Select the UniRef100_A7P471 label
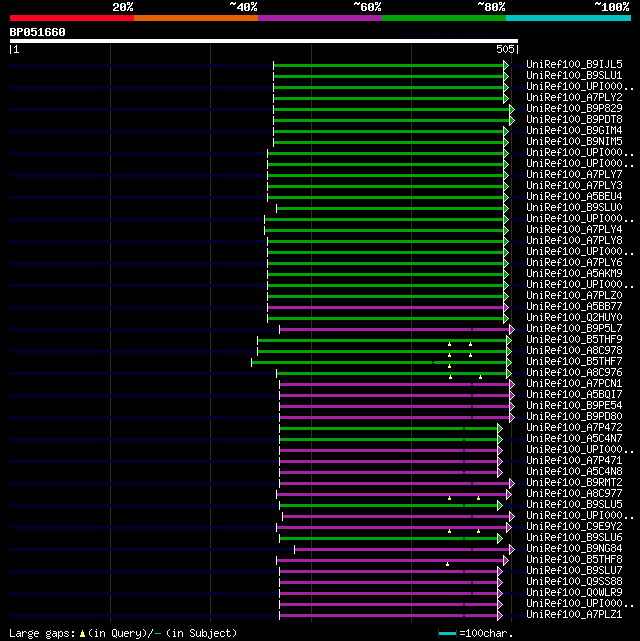 574,460
